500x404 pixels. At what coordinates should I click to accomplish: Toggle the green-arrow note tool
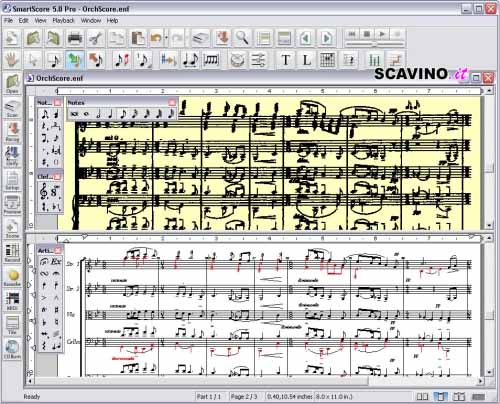coord(75,60)
